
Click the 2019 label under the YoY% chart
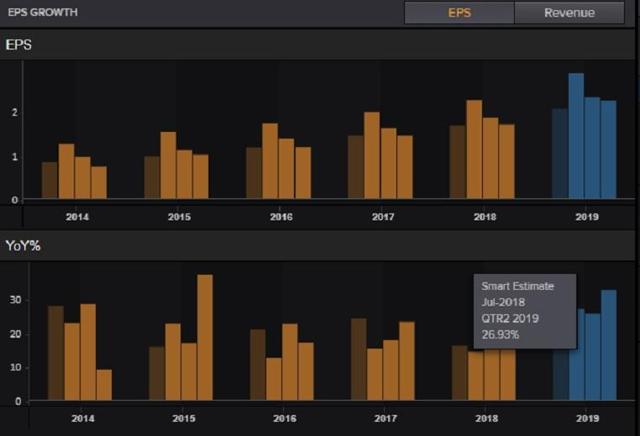coord(587,418)
